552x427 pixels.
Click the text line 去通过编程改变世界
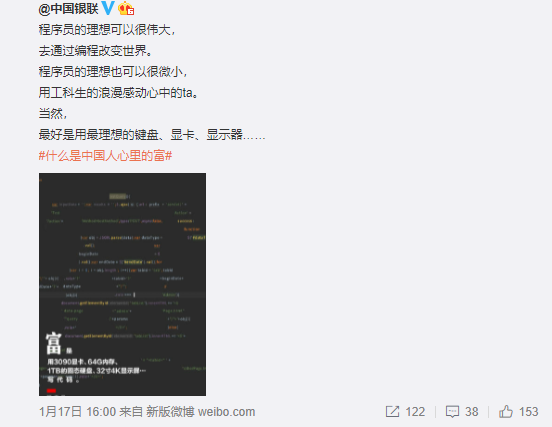click(96, 51)
